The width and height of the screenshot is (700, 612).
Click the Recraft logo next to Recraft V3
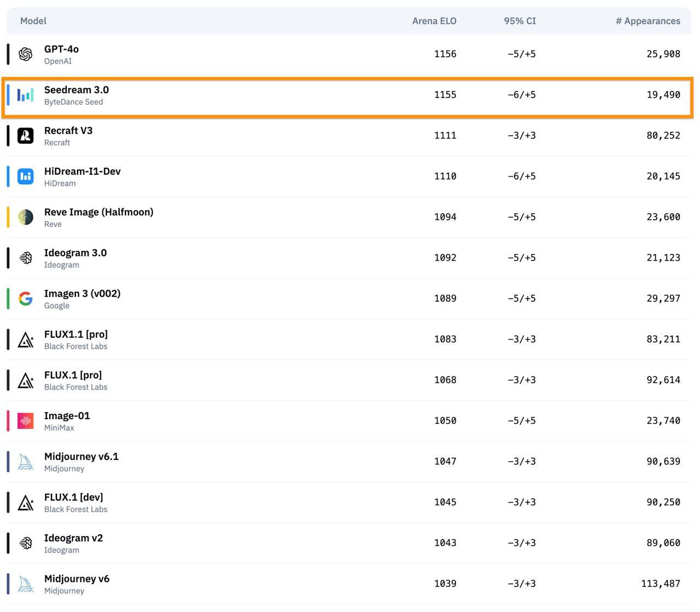(26, 136)
